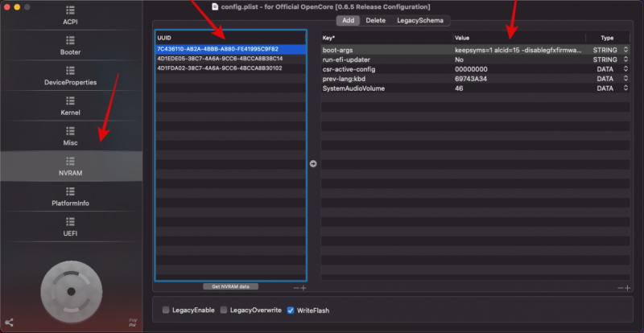Open the Misc section in sidebar
The image size is (644, 333).
pyautogui.click(x=70, y=136)
